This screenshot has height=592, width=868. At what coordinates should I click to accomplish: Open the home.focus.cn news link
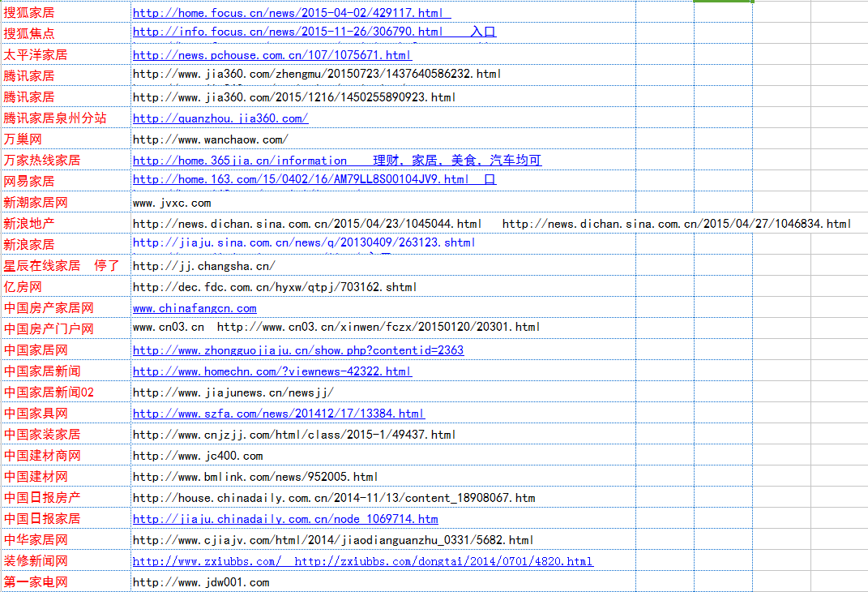tap(292, 13)
